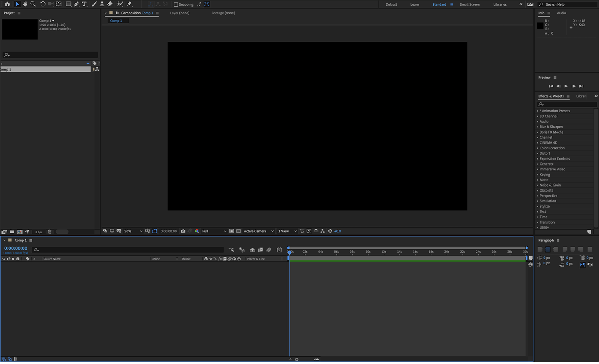Select the Clone Stamp tool

pos(102,4)
